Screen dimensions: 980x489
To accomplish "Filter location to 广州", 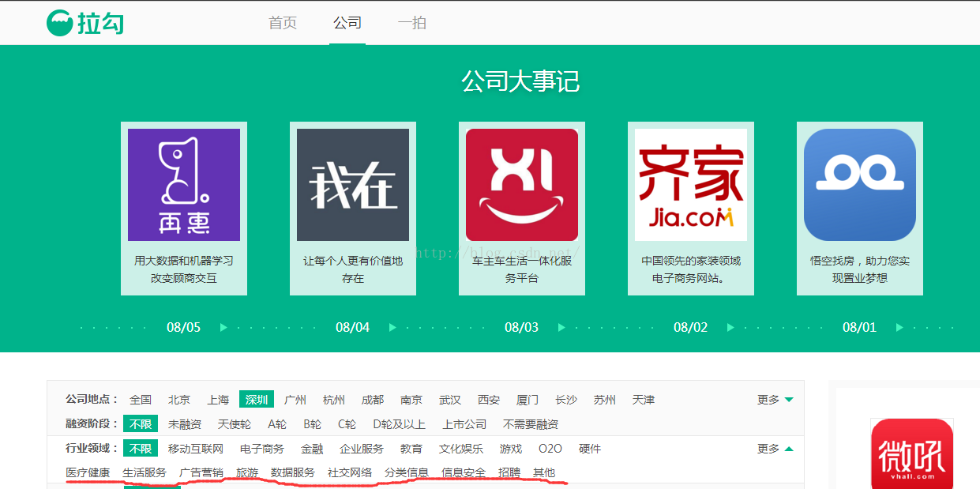I will [295, 400].
